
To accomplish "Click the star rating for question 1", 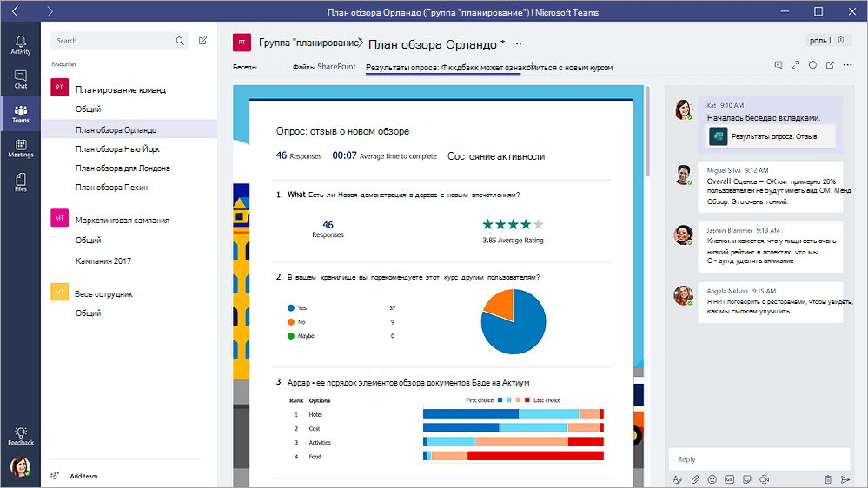I will coord(514,224).
